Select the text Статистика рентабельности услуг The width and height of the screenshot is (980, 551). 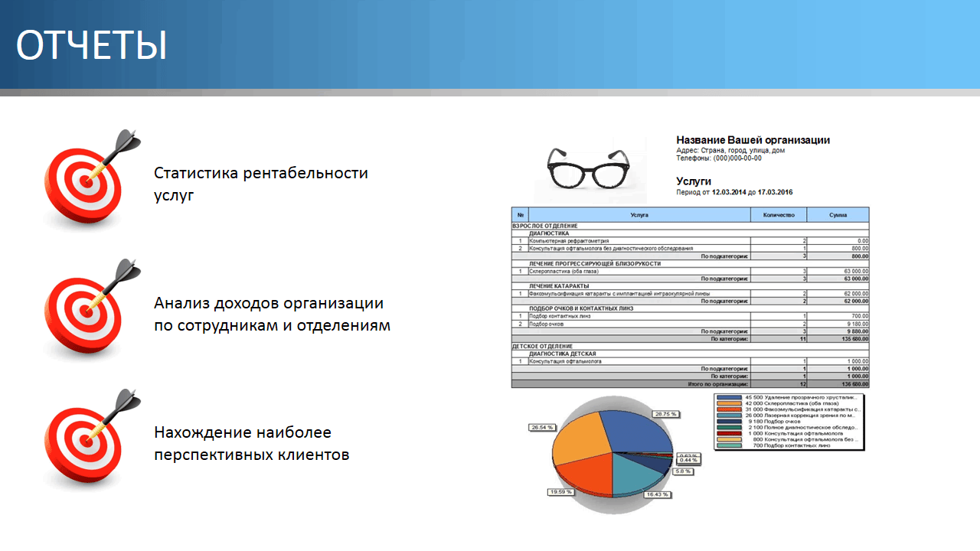[x=261, y=184]
